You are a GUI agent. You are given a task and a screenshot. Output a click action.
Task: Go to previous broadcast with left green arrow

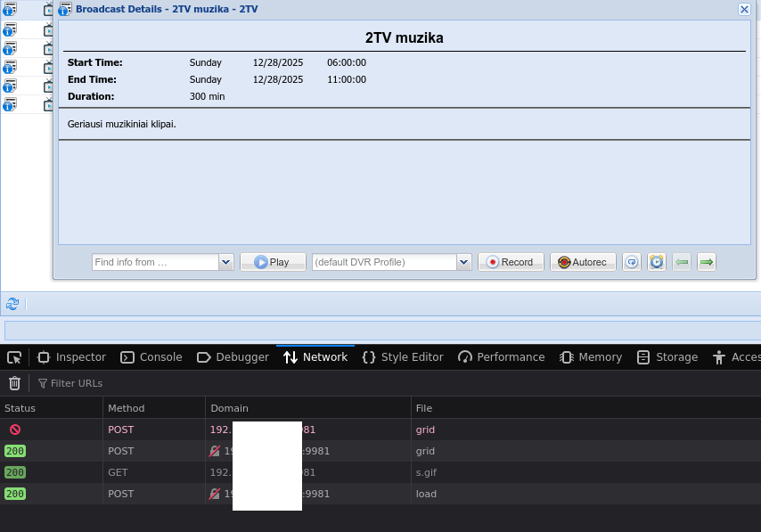[682, 262]
